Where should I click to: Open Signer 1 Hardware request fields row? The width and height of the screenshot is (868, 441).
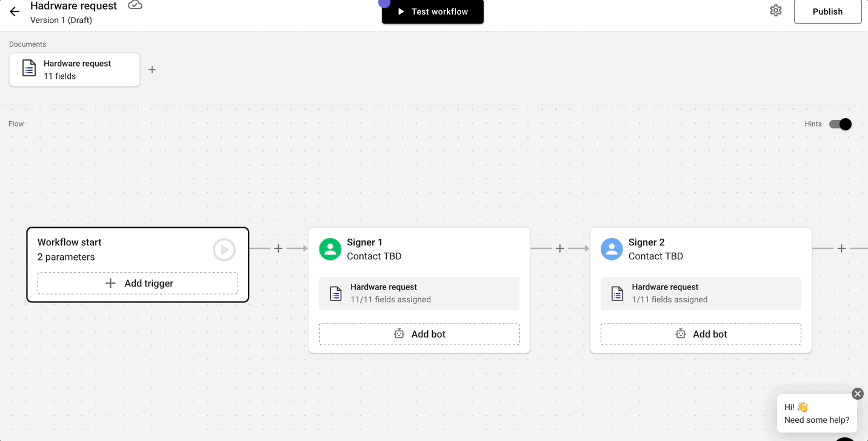419,293
